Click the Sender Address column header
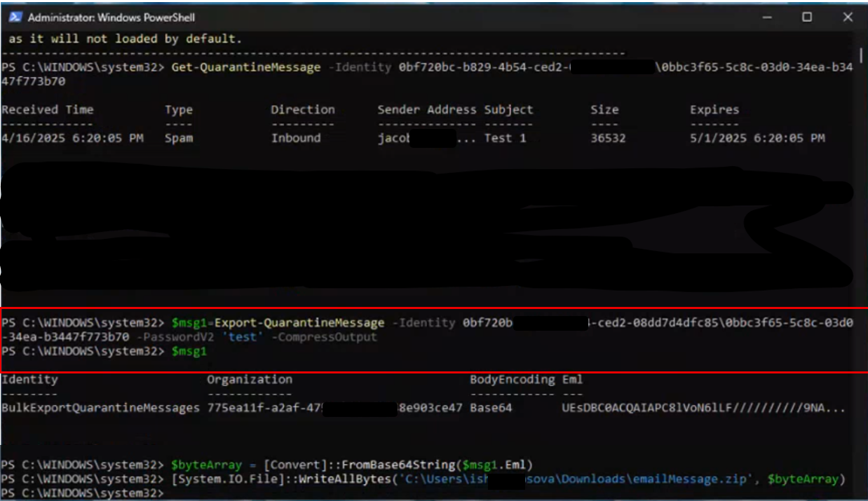Viewport: 868px width, 501px height. pyautogui.click(x=427, y=110)
